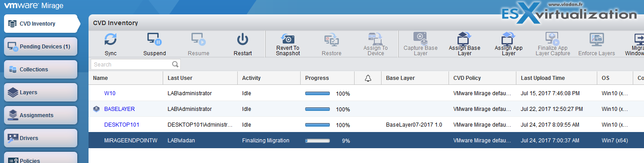This screenshot has width=644, height=163.
Task: Sort by the Name column header
Action: coord(126,78)
